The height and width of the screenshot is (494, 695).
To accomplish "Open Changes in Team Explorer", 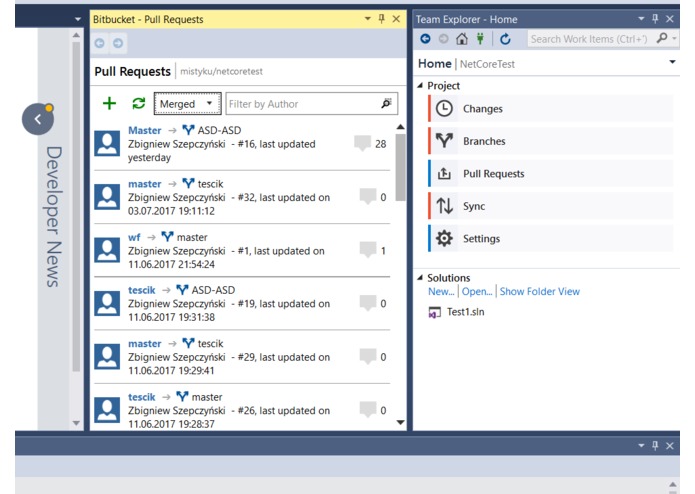I will coord(551,109).
